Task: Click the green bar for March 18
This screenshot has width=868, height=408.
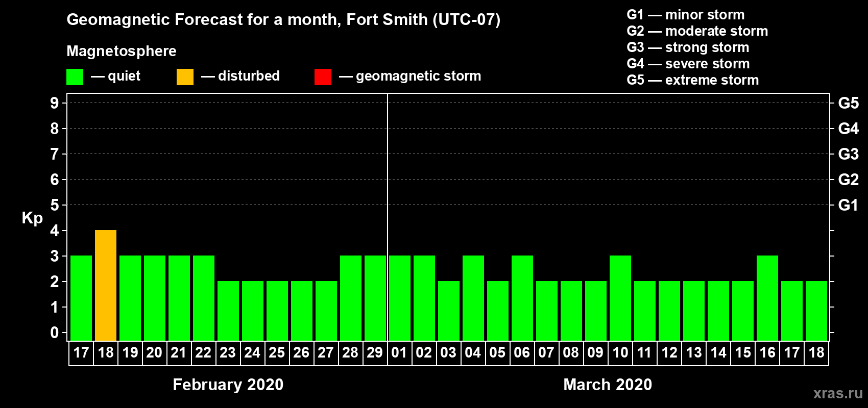Action: [816, 311]
